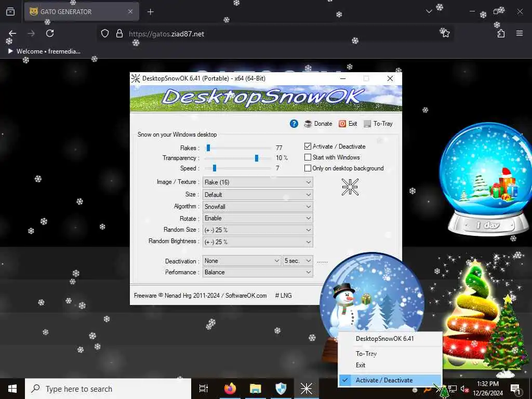The width and height of the screenshot is (532, 399).
Task: Click the Transparency slider handle
Action: [257, 158]
